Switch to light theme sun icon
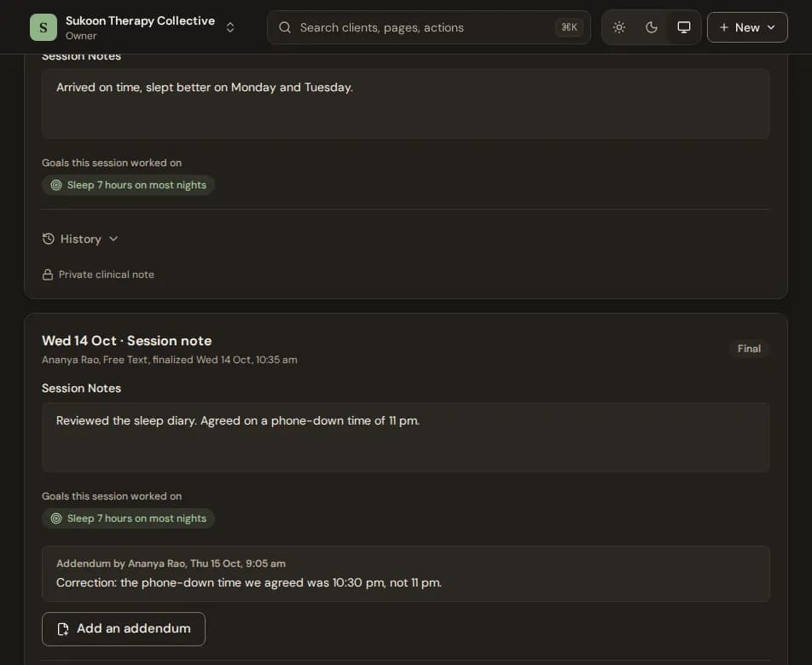812x665 pixels. [x=619, y=27]
